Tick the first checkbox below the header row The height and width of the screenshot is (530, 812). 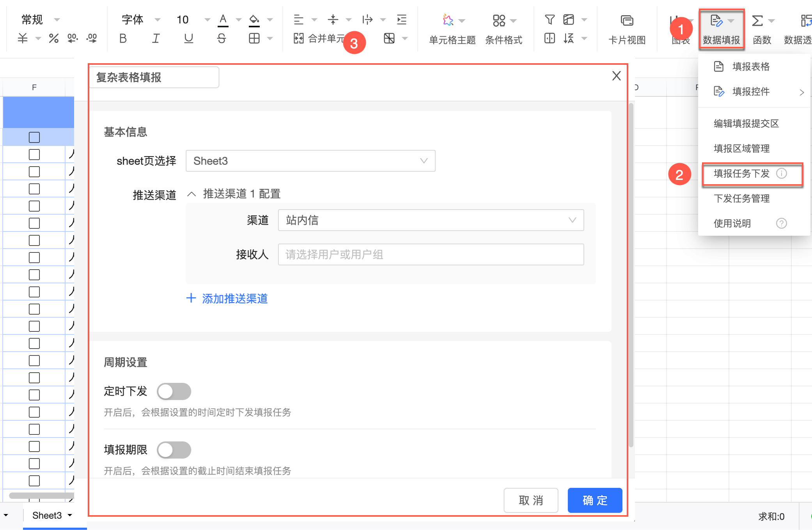[34, 155]
